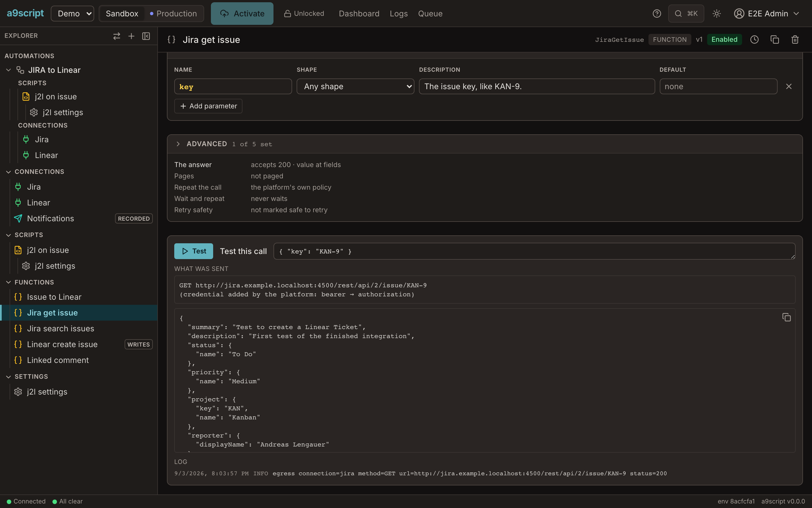This screenshot has width=812, height=508.
Task: Open the Linear create issue function
Action: point(62,344)
